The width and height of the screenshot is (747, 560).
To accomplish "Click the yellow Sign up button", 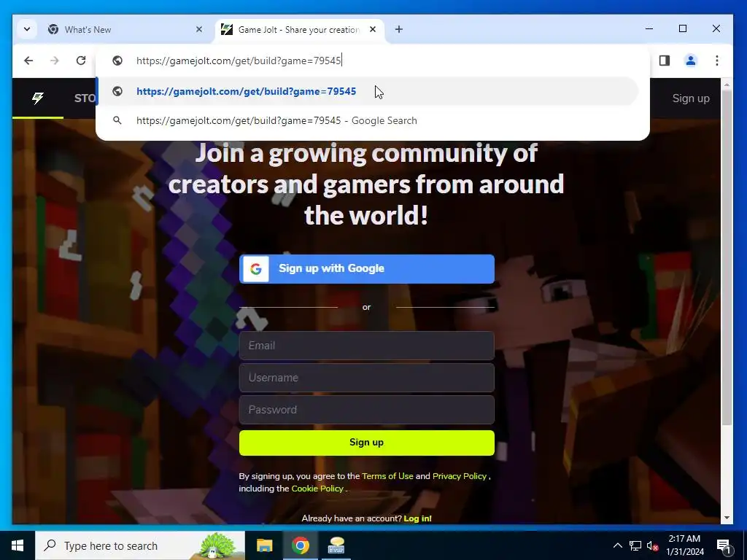I will pyautogui.click(x=367, y=443).
